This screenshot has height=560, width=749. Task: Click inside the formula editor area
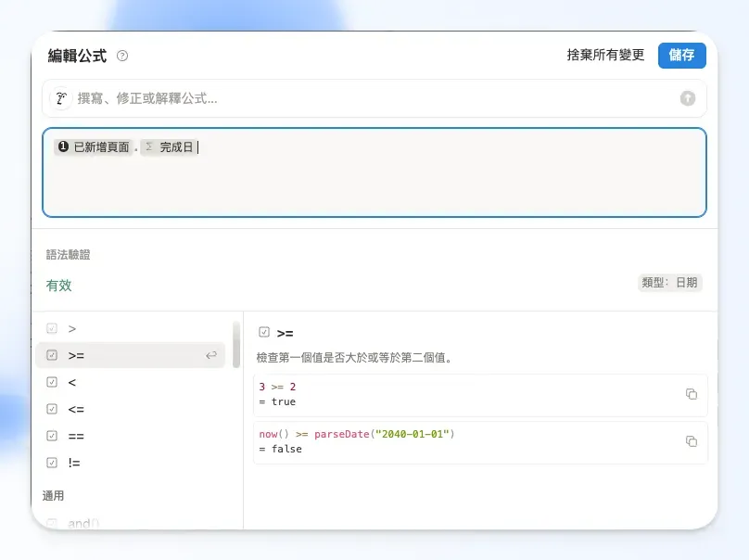(x=374, y=172)
